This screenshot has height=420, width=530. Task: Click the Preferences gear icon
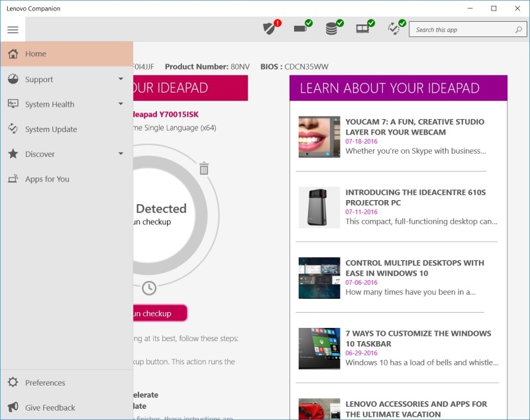click(x=13, y=382)
